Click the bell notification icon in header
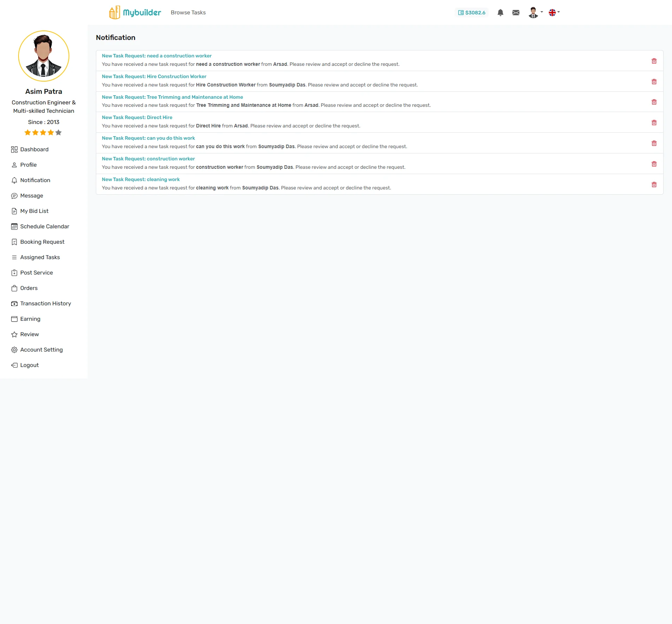The image size is (672, 624). (500, 13)
